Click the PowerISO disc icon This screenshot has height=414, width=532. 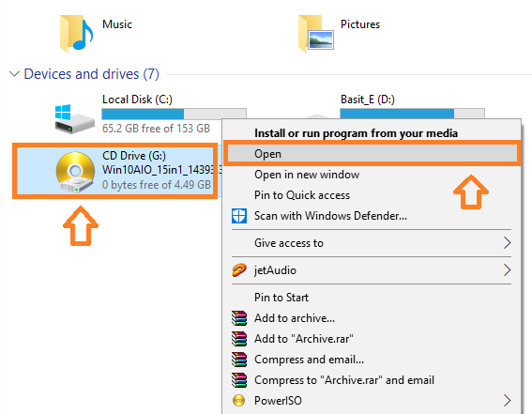[239, 401]
